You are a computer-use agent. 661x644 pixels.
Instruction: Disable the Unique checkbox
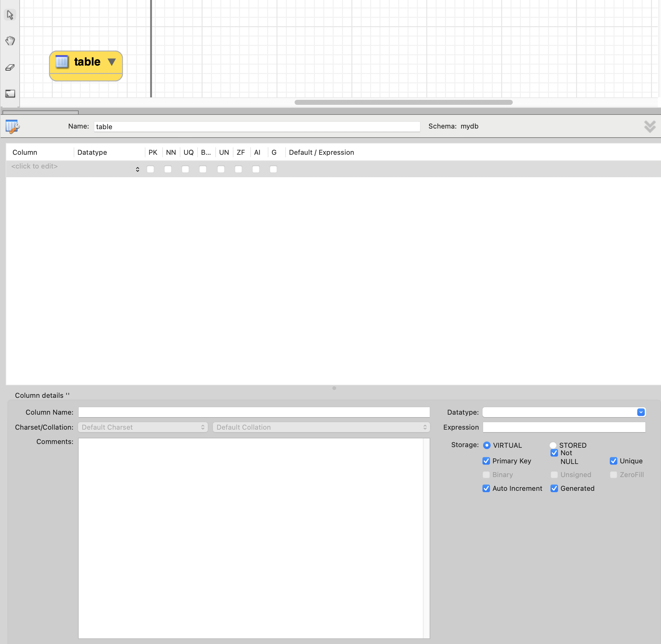613,461
